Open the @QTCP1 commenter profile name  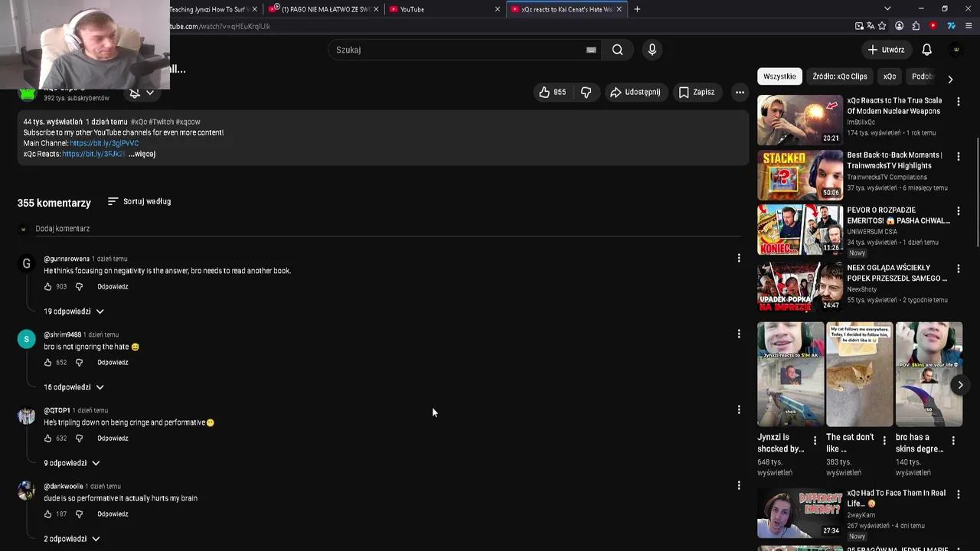pos(57,410)
